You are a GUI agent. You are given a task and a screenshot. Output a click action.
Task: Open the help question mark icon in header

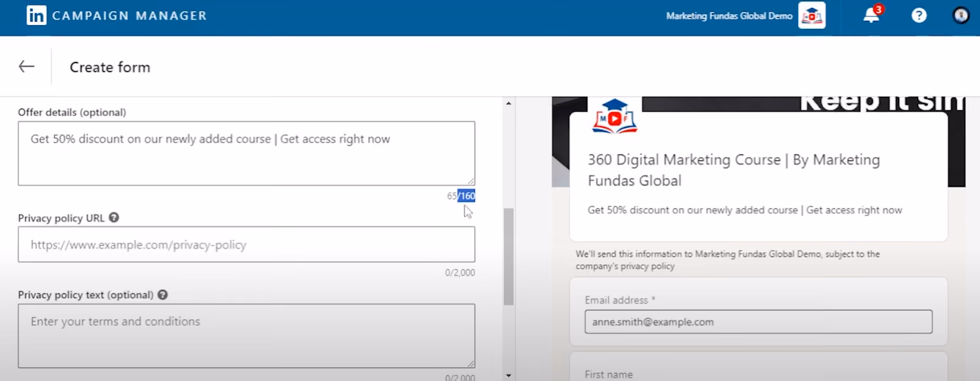pos(919,15)
